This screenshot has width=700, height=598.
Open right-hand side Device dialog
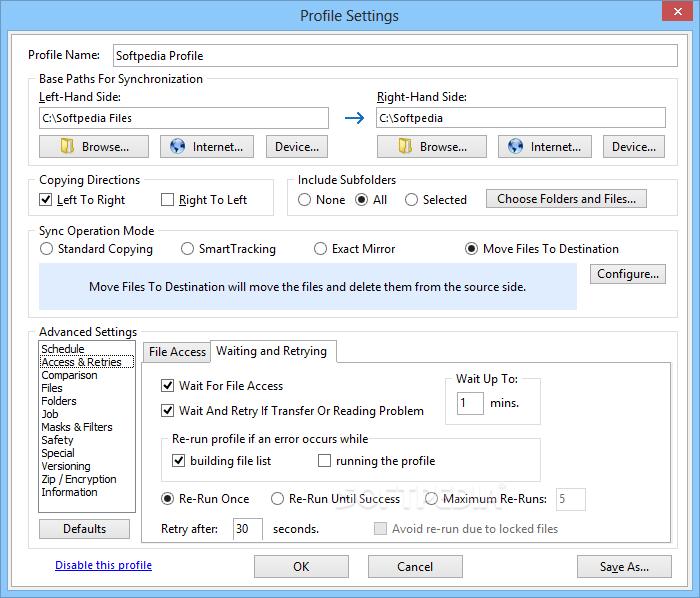pos(634,147)
